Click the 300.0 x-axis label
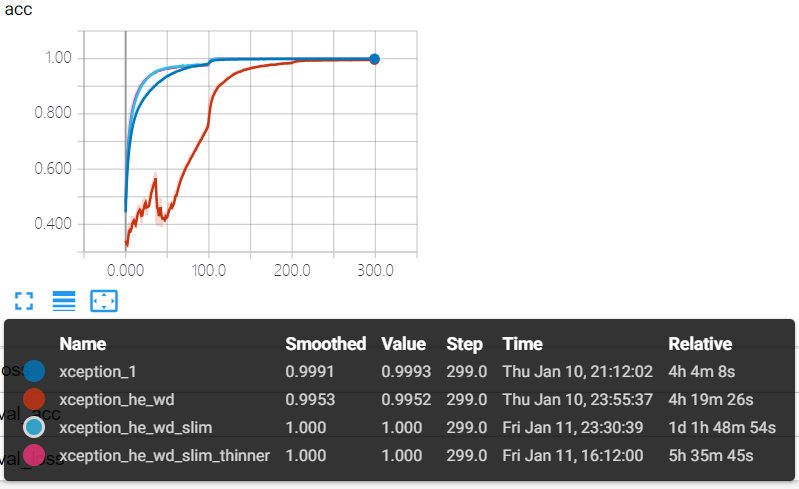799x489 pixels. (x=376, y=270)
